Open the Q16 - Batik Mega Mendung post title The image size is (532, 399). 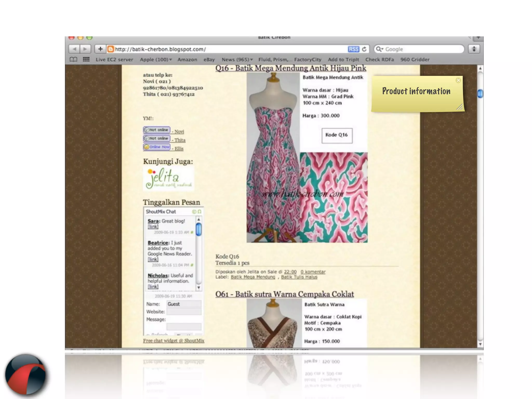click(x=291, y=68)
